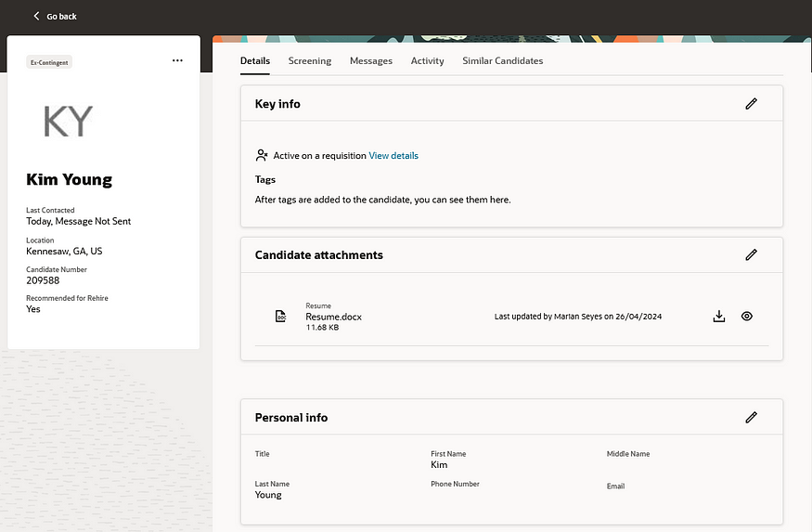Select the Details tab
Image resolution: width=812 pixels, height=532 pixels.
tap(254, 61)
